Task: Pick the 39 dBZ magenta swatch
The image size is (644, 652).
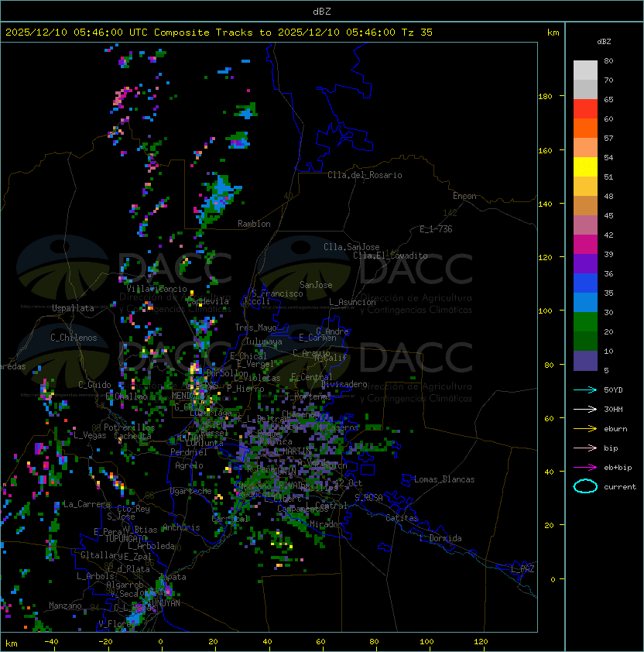Action: (x=585, y=245)
